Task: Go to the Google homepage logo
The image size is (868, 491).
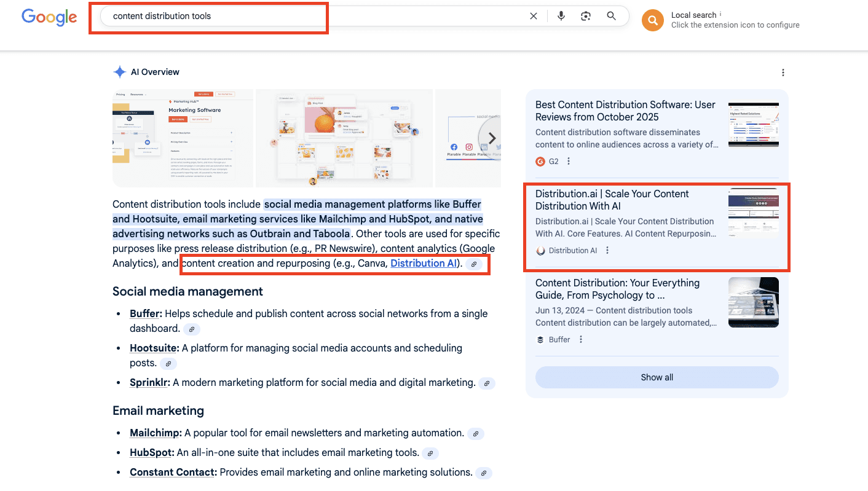Action: pos(49,17)
